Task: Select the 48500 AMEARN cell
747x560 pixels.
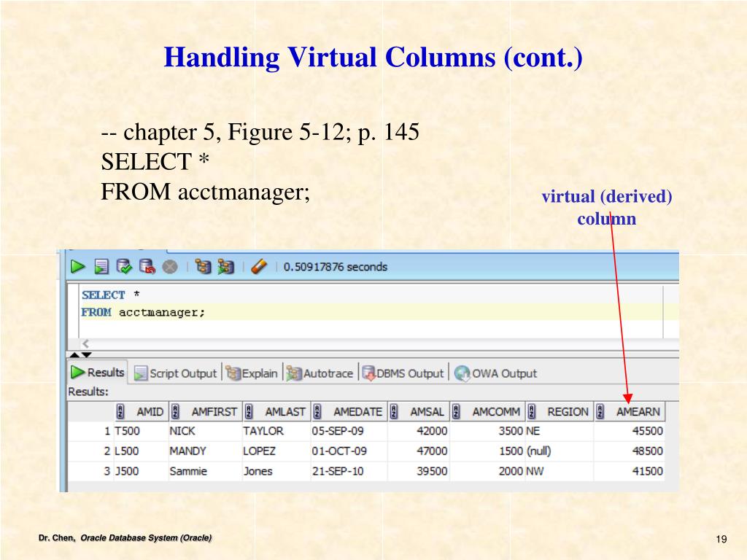Action: click(x=630, y=451)
